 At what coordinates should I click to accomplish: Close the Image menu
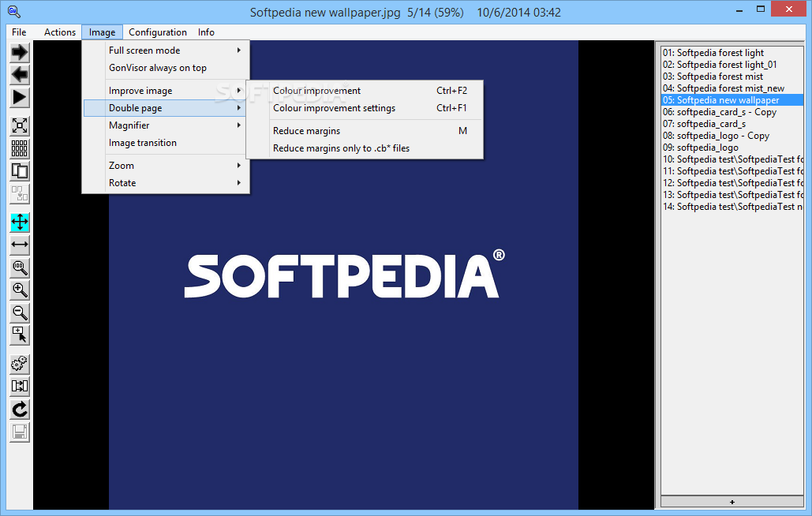coord(102,32)
